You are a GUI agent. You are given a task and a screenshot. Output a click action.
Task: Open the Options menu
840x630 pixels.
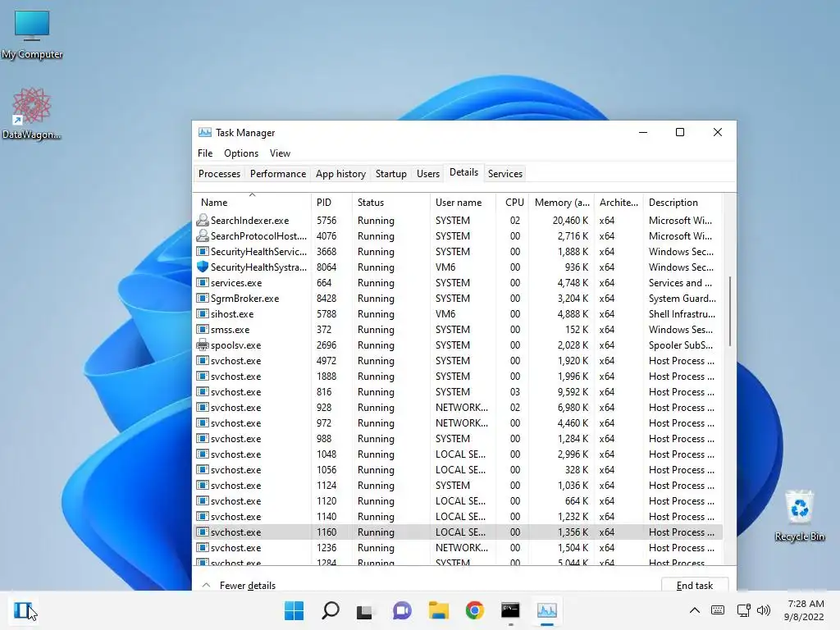point(241,153)
